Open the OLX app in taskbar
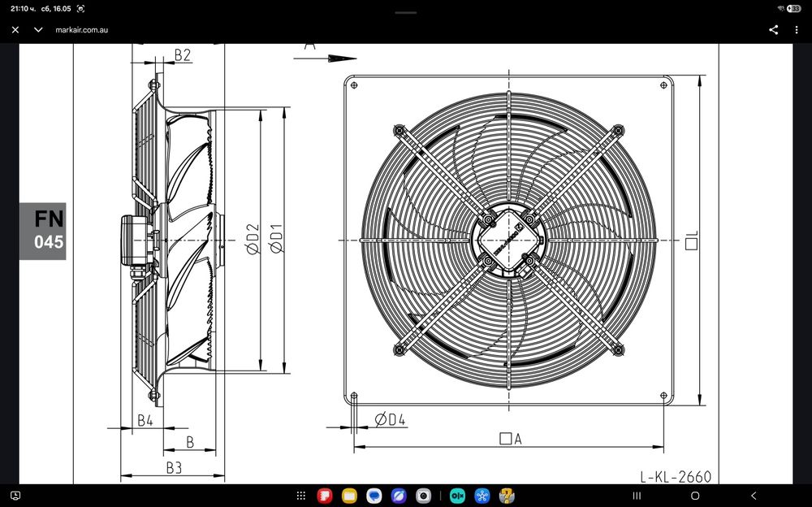This screenshot has width=812, height=507. coord(457,496)
